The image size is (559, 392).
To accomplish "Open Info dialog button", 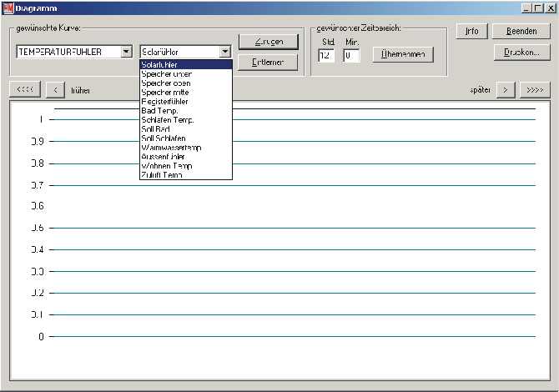I will (x=471, y=31).
